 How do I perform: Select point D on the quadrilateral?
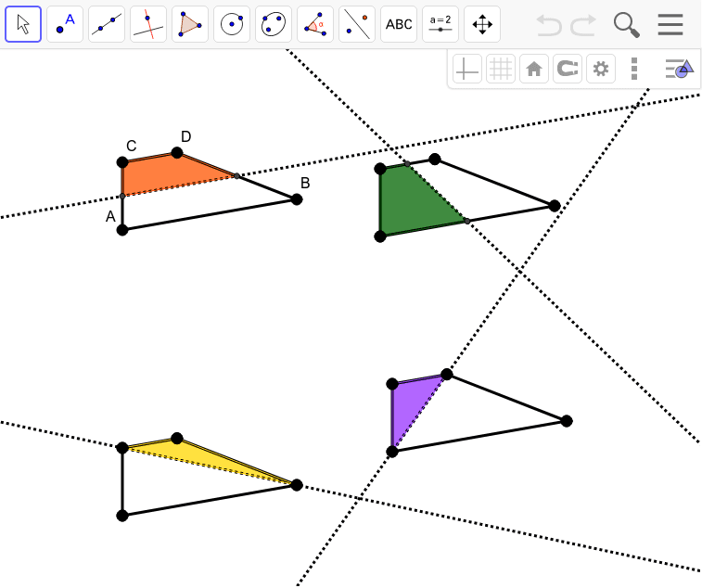point(177,153)
